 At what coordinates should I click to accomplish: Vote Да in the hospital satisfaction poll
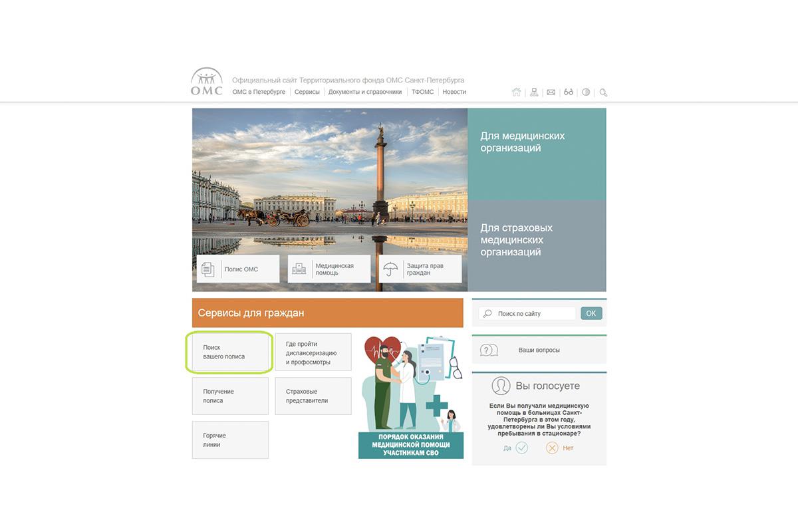point(522,448)
